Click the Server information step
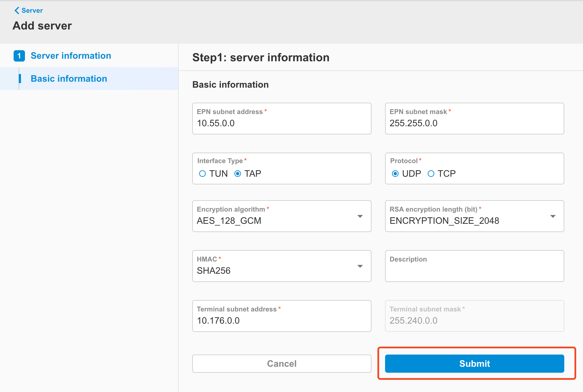Viewport: 583px width, 392px height. tap(71, 56)
